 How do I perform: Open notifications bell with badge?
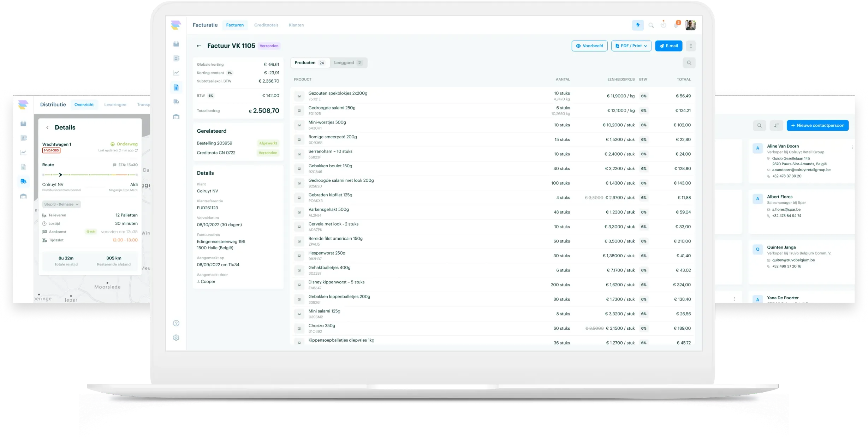pos(677,24)
